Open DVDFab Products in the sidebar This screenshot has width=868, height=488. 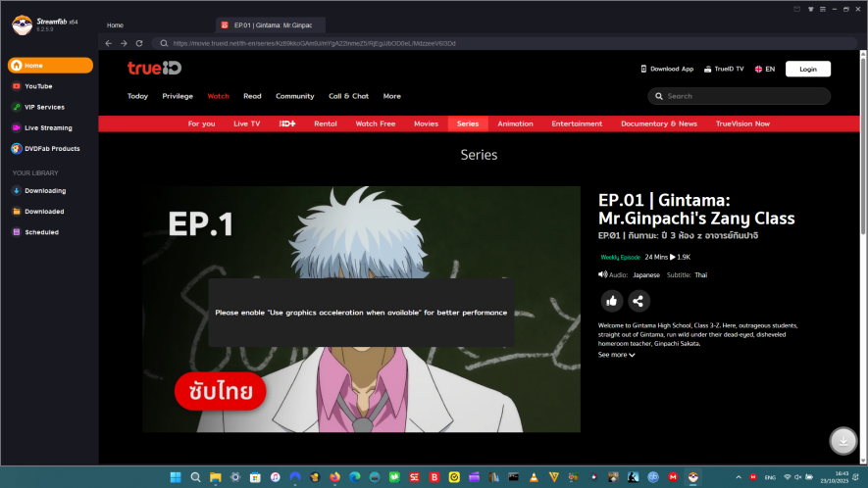50,149
